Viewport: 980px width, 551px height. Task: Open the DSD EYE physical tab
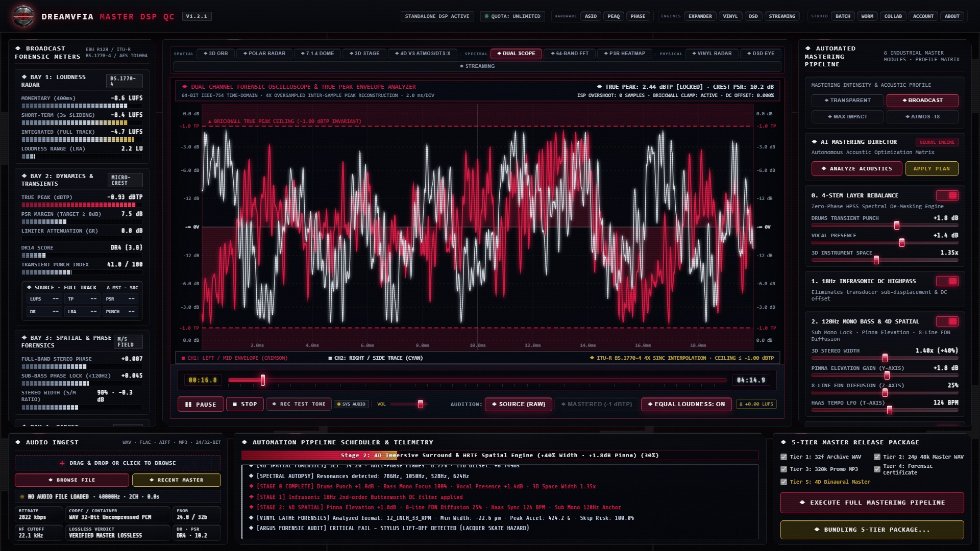tap(761, 54)
